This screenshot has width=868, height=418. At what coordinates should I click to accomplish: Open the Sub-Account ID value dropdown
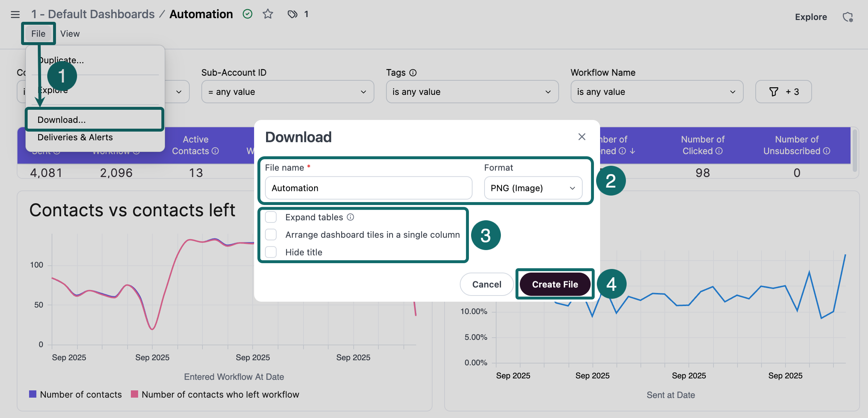pyautogui.click(x=287, y=92)
